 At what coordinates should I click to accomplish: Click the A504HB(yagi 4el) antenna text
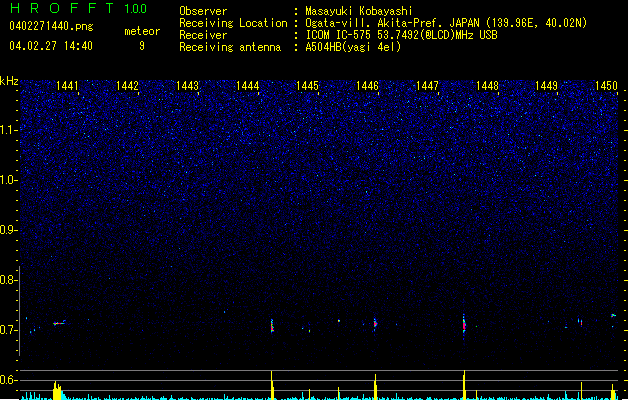point(353,47)
